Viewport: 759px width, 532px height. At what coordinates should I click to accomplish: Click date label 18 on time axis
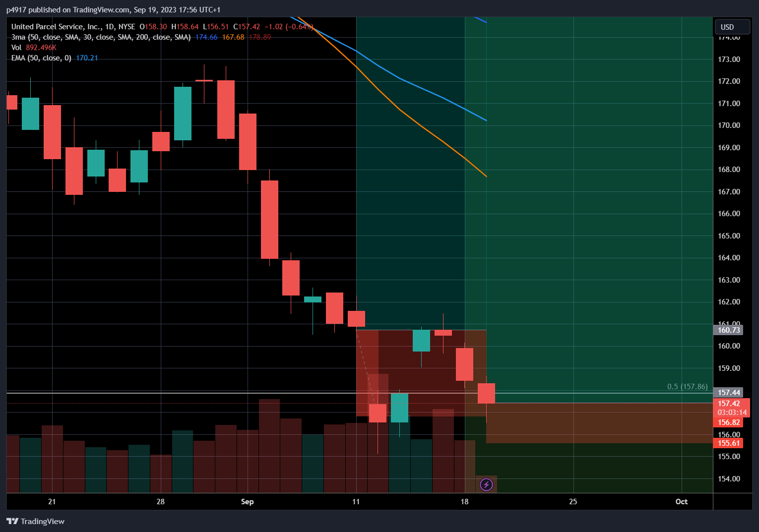[464, 502]
